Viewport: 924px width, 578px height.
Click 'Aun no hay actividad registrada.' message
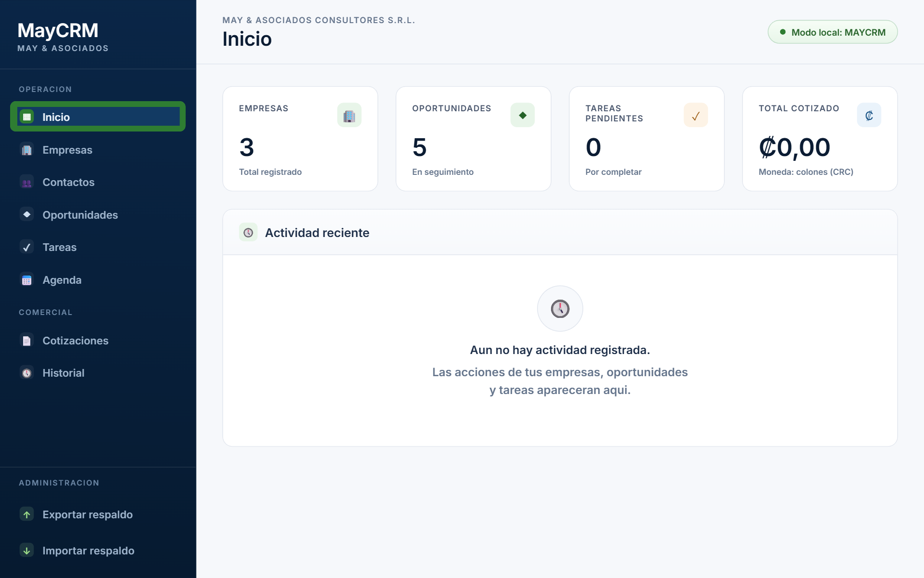pos(560,350)
